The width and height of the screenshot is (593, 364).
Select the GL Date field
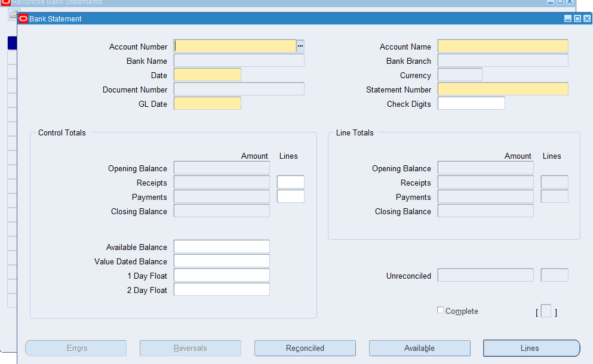click(x=207, y=103)
